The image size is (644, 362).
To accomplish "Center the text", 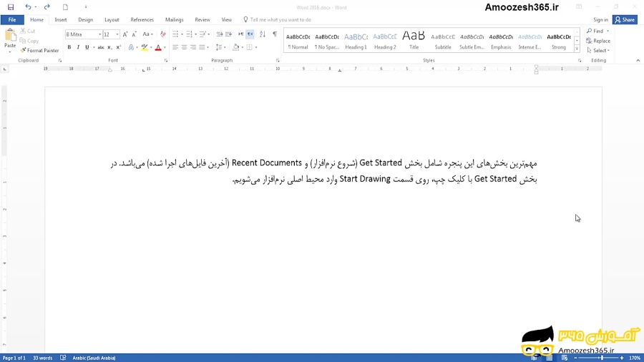I will (x=185, y=47).
